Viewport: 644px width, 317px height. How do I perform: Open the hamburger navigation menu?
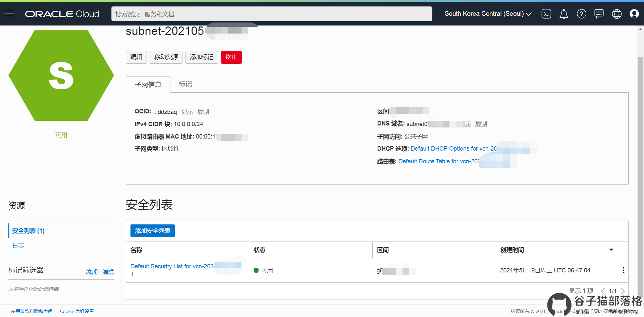[9, 13]
